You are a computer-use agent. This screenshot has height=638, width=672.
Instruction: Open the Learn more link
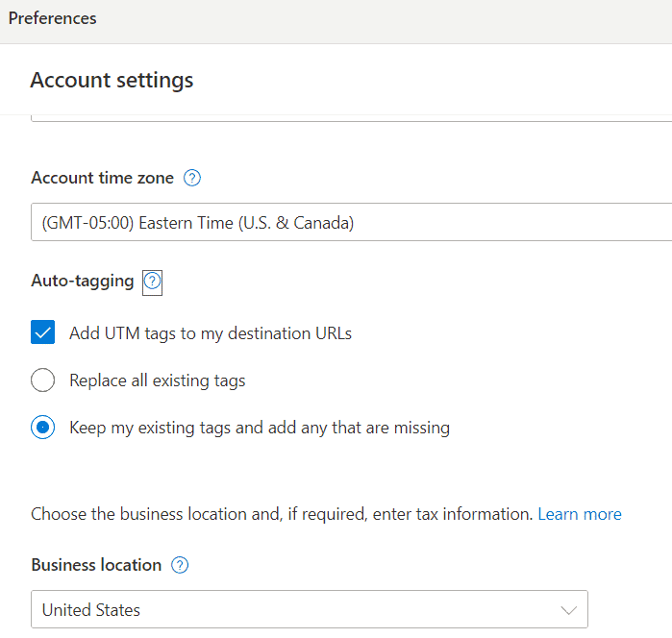coord(579,514)
